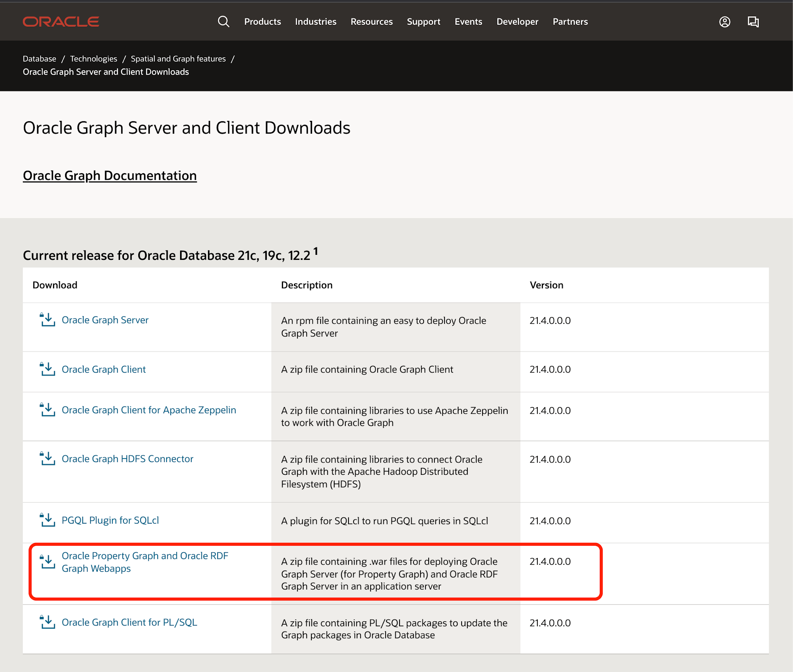Click download icon for RDF Graph Webapps
Viewport: 793px width, 672px height.
[x=47, y=562]
